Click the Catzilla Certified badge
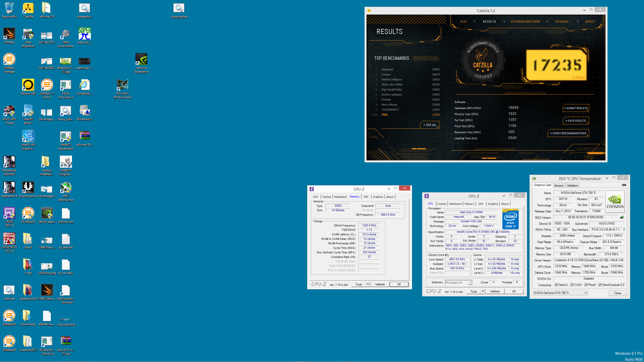644x362 pixels. point(483,61)
